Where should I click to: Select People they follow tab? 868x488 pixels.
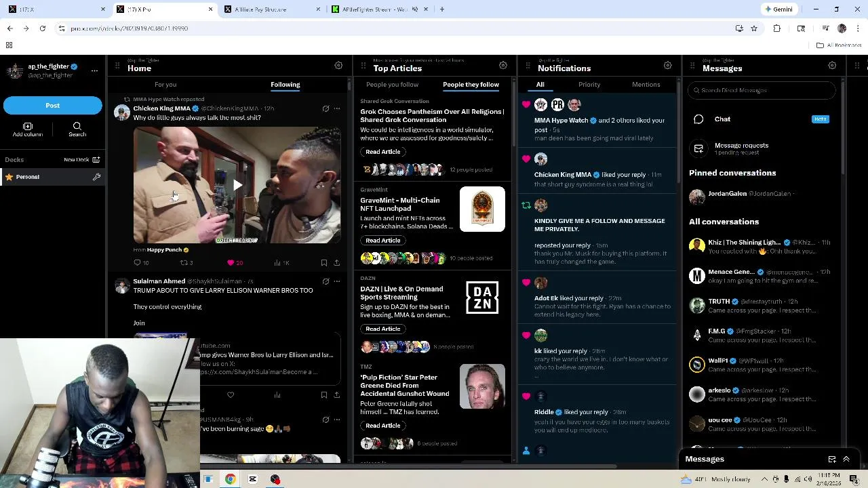pyautogui.click(x=471, y=85)
